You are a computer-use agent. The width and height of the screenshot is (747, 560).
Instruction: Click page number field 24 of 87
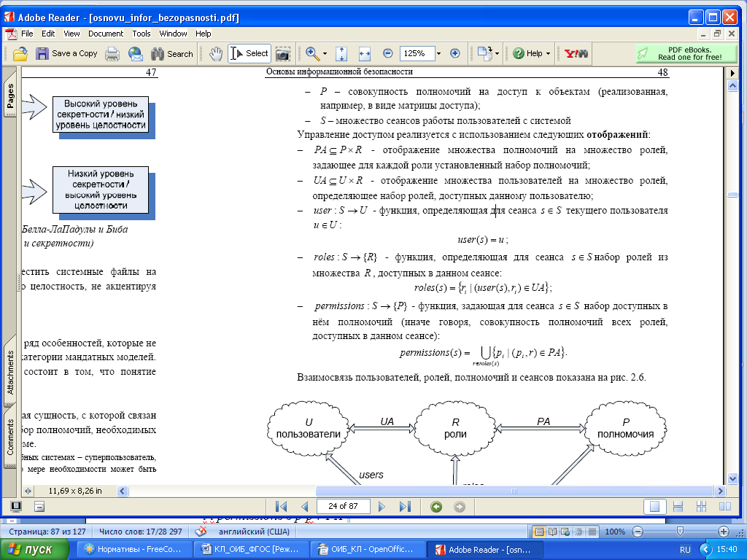tap(343, 506)
